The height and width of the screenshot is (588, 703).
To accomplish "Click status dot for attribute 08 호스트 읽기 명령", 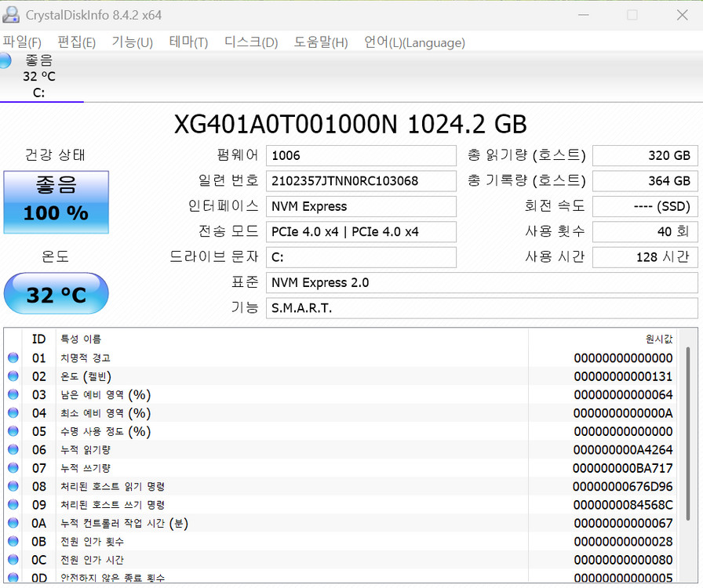I will (13, 486).
